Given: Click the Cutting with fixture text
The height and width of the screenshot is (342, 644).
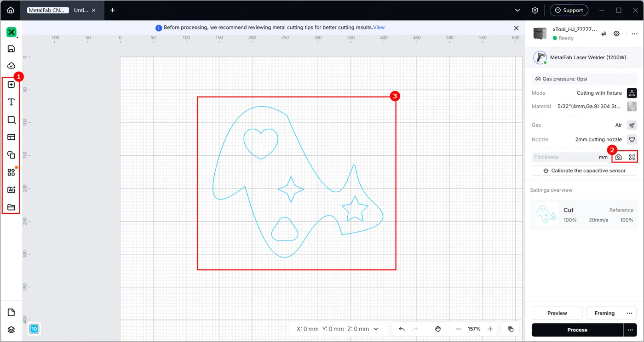Looking at the screenshot, I should (x=599, y=93).
